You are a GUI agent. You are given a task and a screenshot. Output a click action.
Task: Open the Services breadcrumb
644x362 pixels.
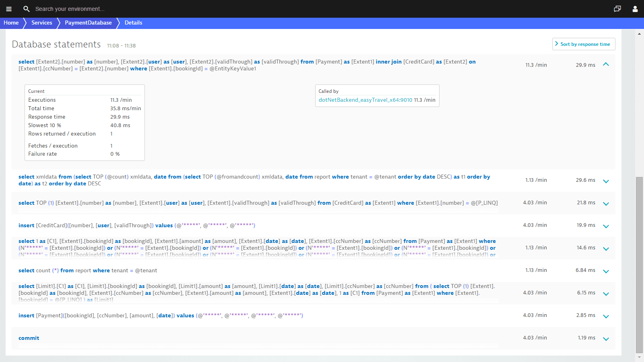(x=42, y=23)
